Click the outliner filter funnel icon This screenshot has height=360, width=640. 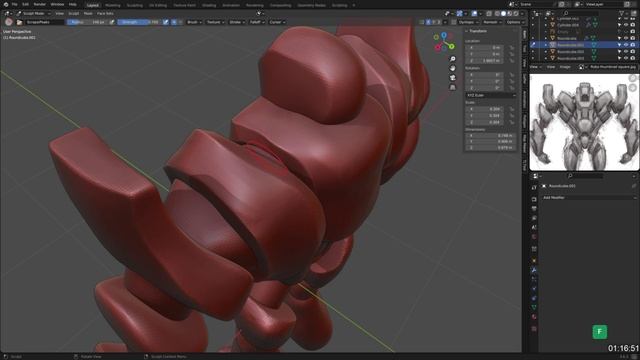coord(623,13)
